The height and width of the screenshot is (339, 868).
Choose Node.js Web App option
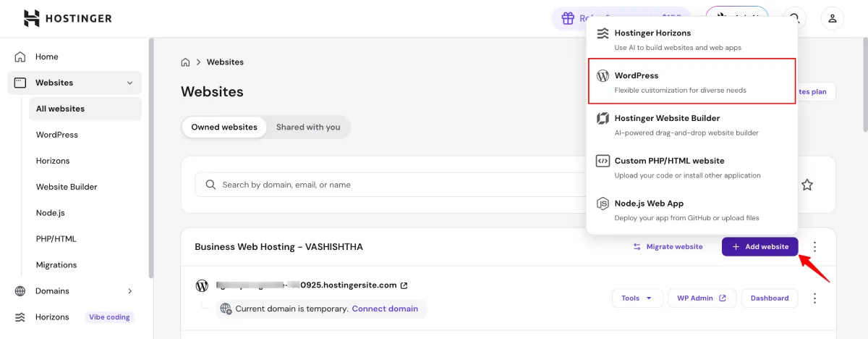(692, 210)
